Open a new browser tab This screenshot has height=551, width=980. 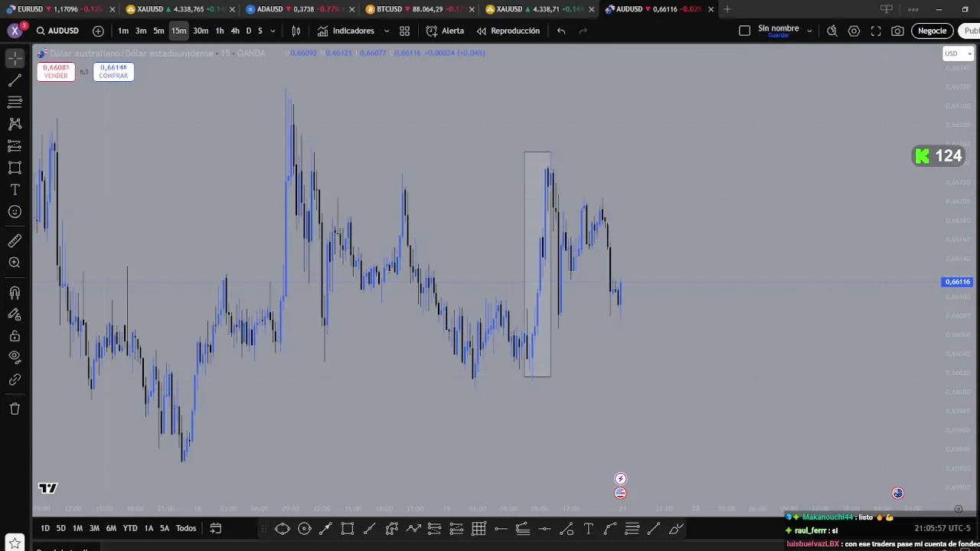tap(727, 9)
